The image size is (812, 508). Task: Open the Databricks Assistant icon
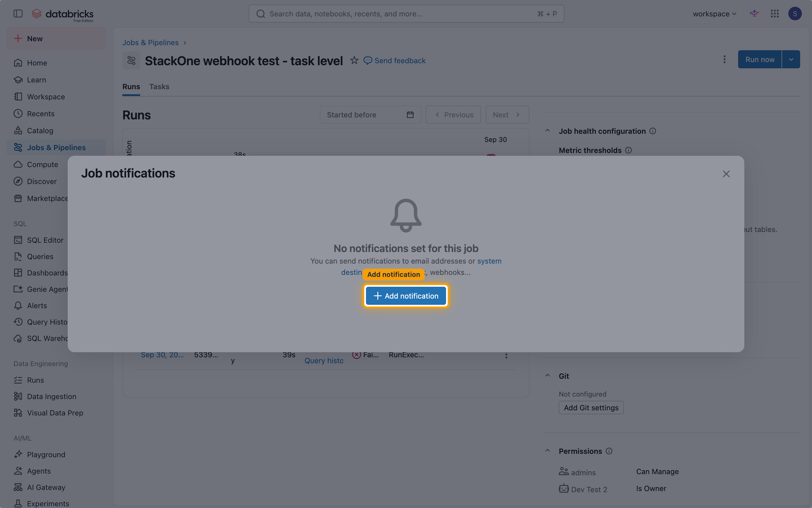pyautogui.click(x=754, y=14)
